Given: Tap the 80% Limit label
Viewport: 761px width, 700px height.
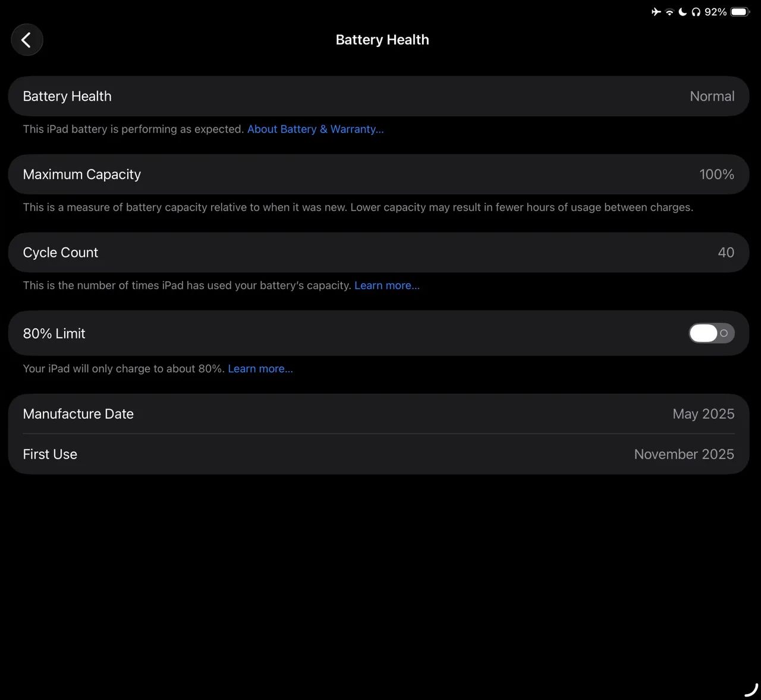Looking at the screenshot, I should 54,334.
